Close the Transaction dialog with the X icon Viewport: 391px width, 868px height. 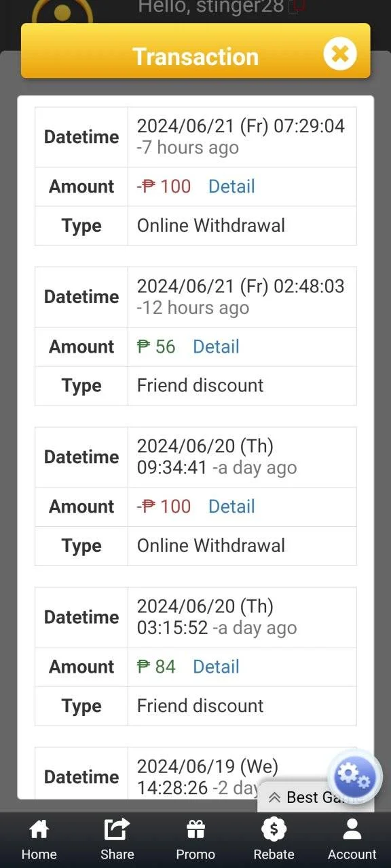pos(340,54)
